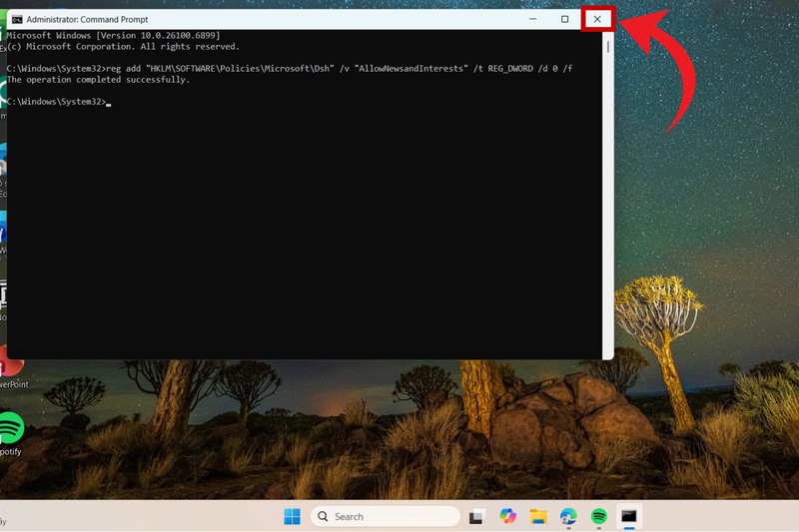Click the Command Prompt title bar icon
This screenshot has width=799, height=532.
coord(17,19)
